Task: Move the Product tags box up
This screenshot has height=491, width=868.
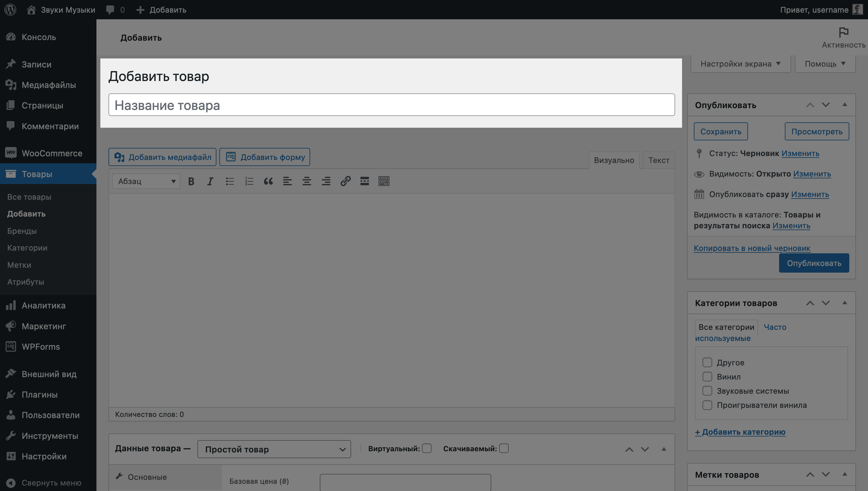Action: [810, 474]
